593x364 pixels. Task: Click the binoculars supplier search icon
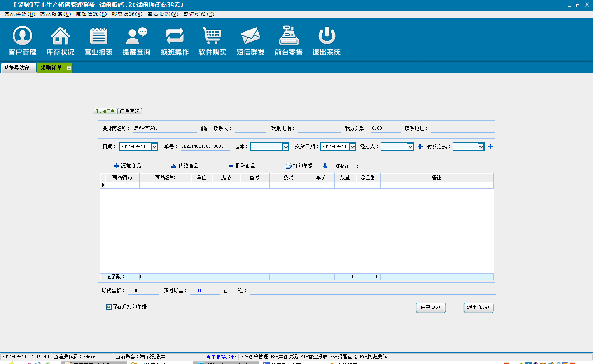[x=203, y=128]
